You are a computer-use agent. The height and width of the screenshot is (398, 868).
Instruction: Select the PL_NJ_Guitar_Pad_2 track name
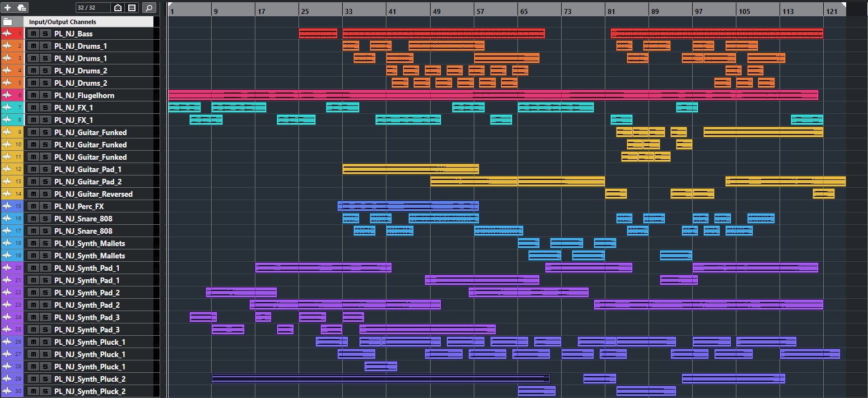(88, 182)
